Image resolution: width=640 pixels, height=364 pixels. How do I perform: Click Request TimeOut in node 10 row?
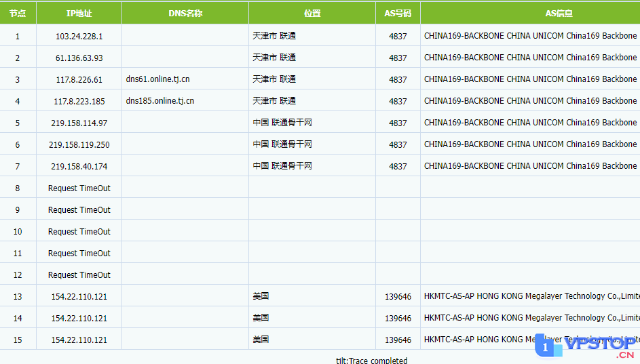tap(79, 231)
